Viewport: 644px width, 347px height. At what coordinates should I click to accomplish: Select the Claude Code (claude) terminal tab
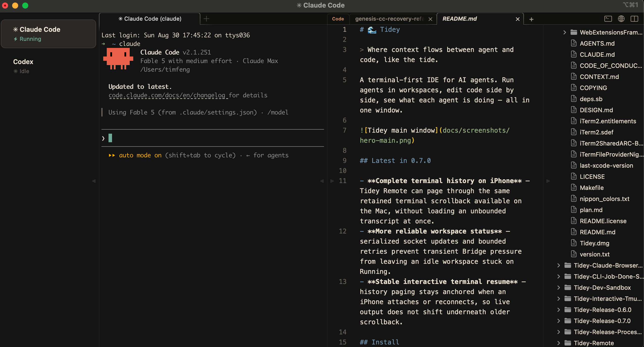point(150,19)
